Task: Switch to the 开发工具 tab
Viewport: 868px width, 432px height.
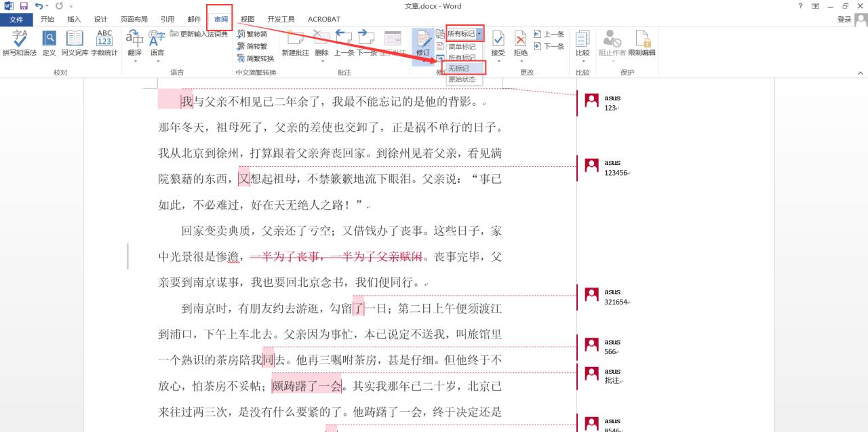Action: [281, 19]
